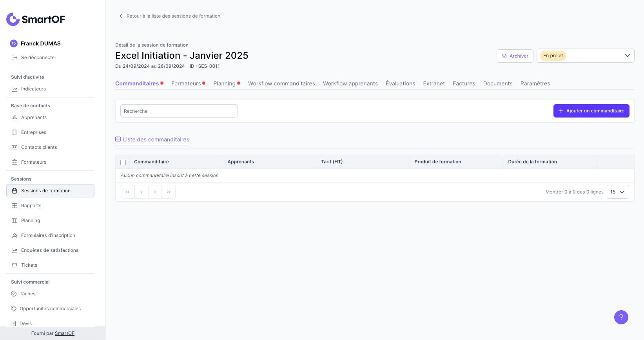Click the Se déconnecter logout icon
The width and height of the screenshot is (644, 340).
tap(15, 58)
